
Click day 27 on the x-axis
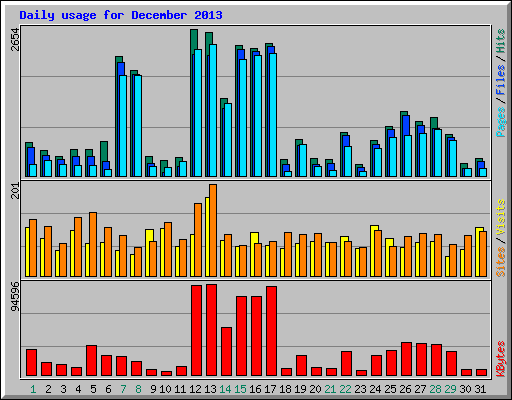(x=420, y=389)
